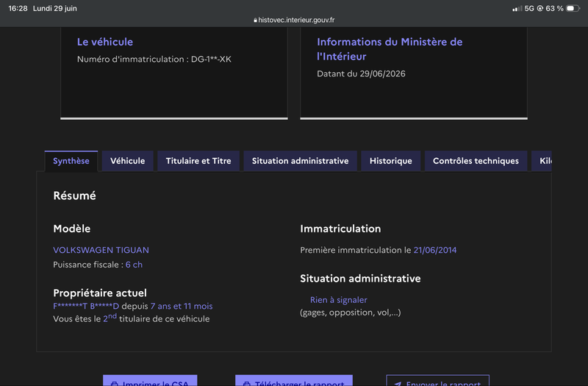Tap the lock icon beside the URL
Screen dimensions: 588x386
pyautogui.click(x=255, y=21)
